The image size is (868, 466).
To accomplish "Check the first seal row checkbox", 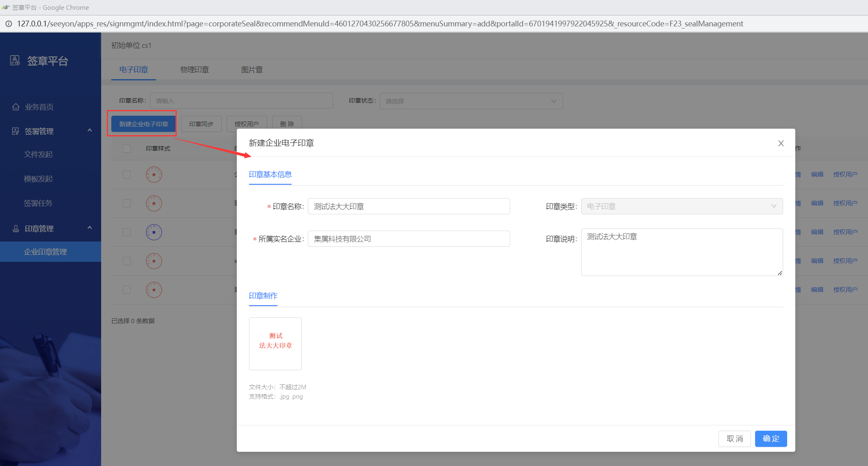I will pyautogui.click(x=127, y=175).
